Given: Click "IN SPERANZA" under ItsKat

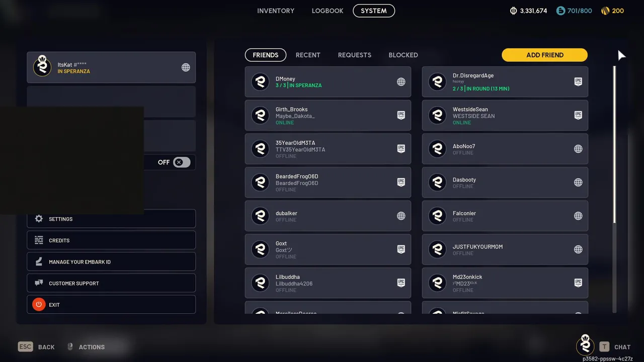Looking at the screenshot, I should pyautogui.click(x=74, y=71).
